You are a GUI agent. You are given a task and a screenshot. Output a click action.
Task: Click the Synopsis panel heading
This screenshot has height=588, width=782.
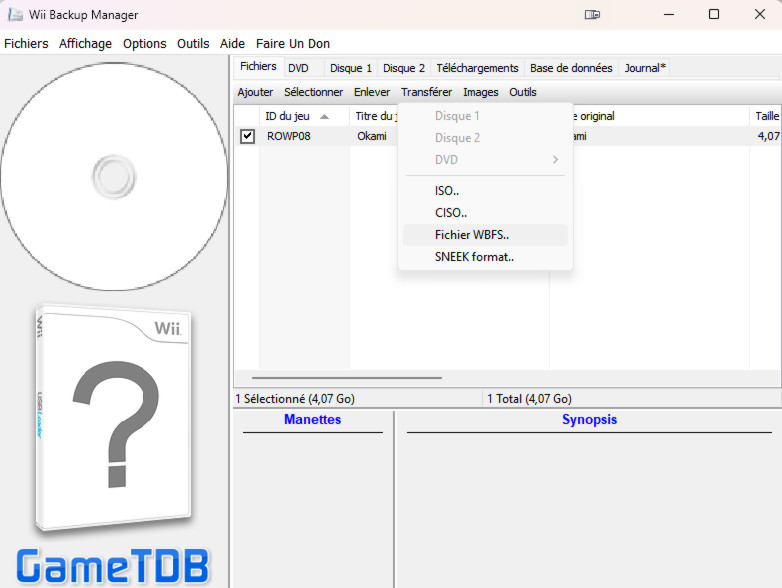[589, 419]
